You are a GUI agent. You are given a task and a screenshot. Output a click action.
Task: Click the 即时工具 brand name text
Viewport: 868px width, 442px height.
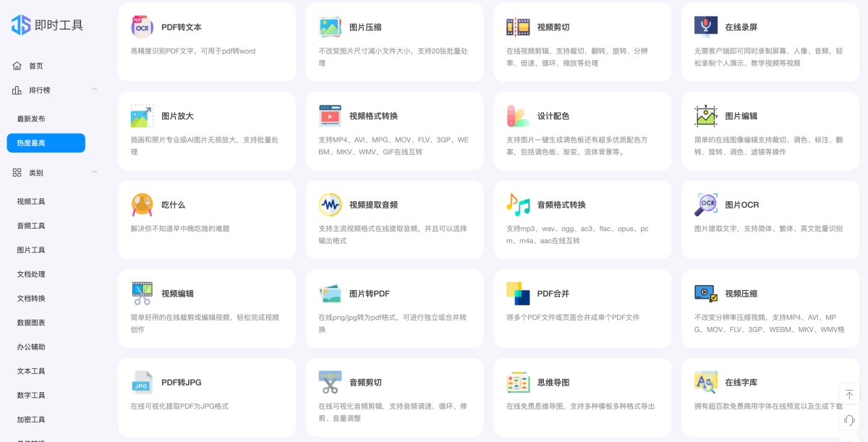tap(59, 25)
